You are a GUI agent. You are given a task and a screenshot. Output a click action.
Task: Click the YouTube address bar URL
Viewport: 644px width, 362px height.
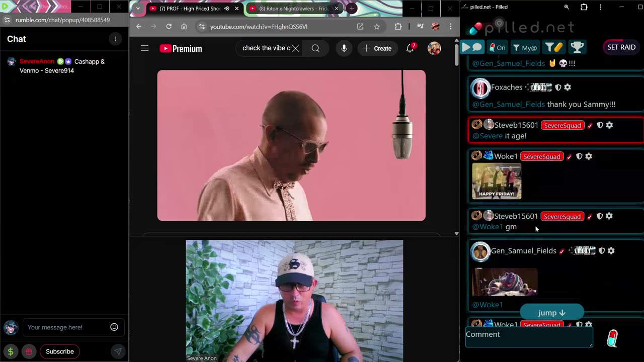tap(259, 27)
